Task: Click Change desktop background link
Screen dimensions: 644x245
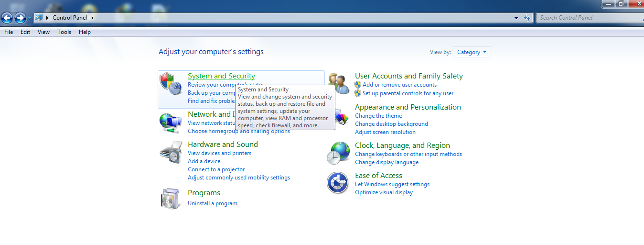Action: coord(391,124)
